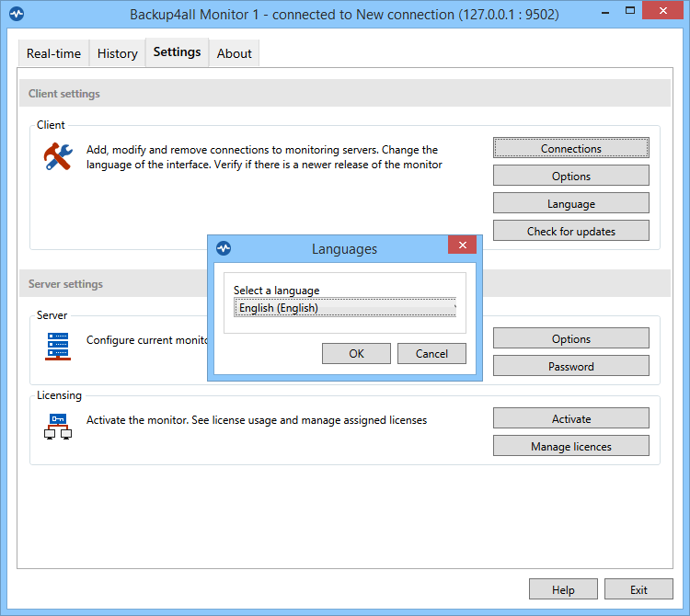The image size is (690, 616).
Task: Open Connections in Client settings
Action: point(570,148)
